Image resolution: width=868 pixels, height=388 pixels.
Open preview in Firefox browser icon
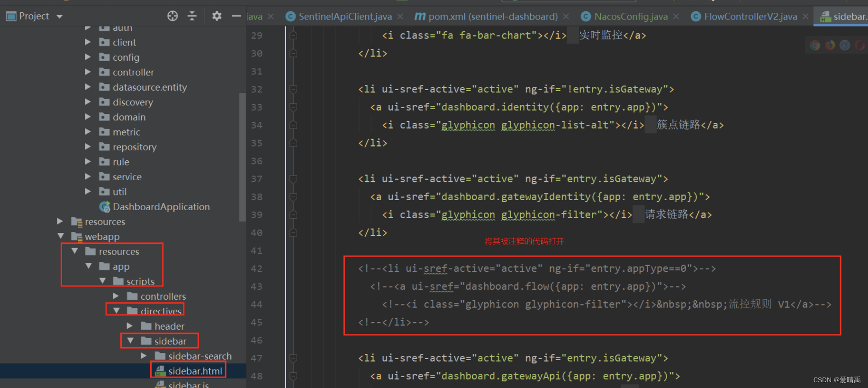830,45
